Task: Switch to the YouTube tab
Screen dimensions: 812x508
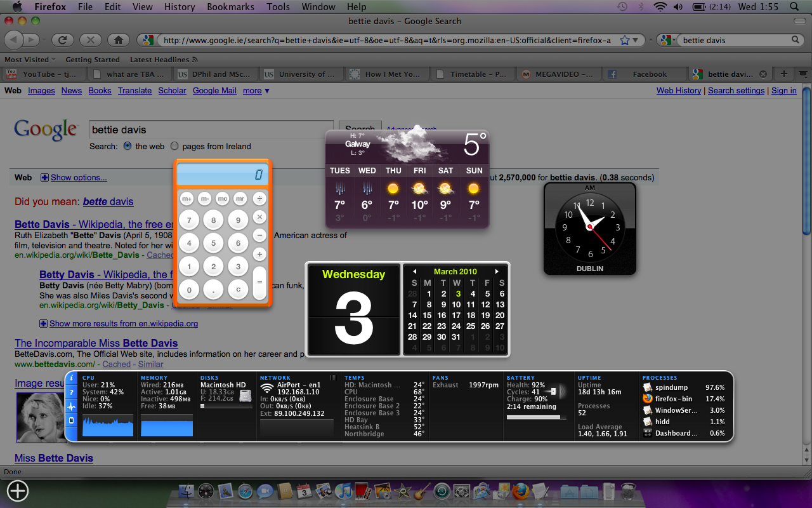Action: pos(43,74)
